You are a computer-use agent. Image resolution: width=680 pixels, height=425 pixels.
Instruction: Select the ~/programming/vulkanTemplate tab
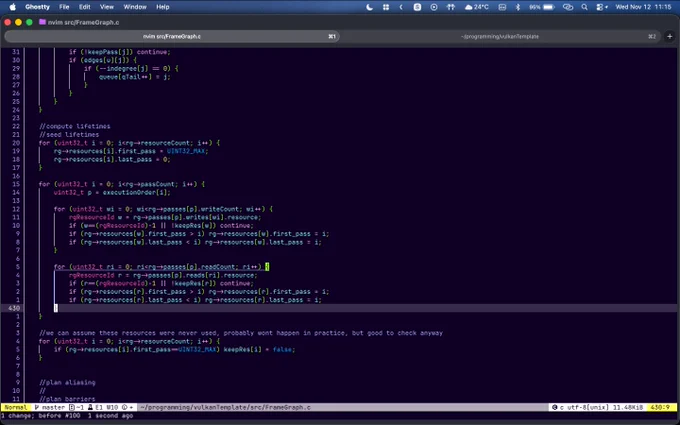coord(500,36)
